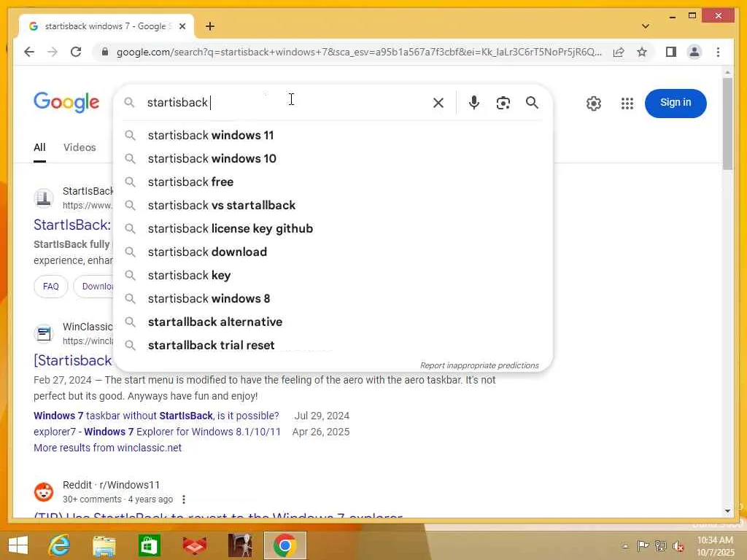
Task: Close the startisback windows 7 tab
Action: tap(182, 27)
